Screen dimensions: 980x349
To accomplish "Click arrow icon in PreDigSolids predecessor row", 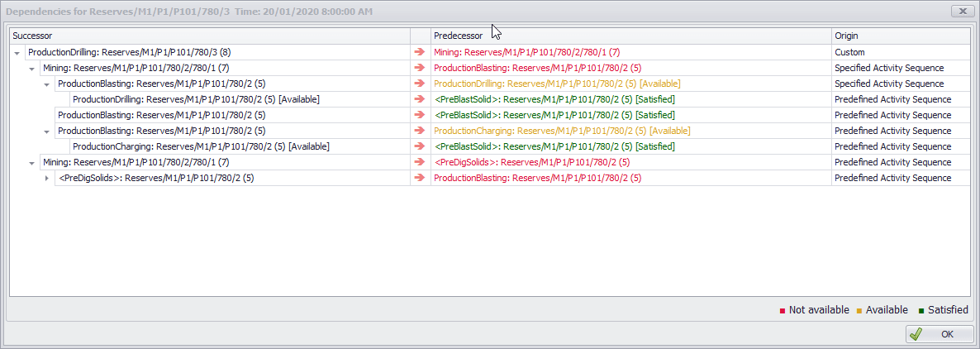I will click(420, 162).
